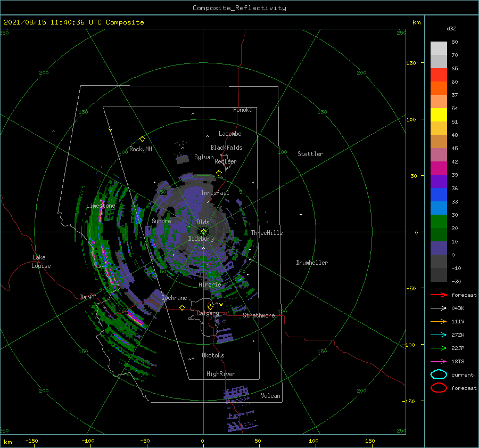The height and width of the screenshot is (448, 479).
Task: Click the Composite_Reflectivity title
Action: 240,8
